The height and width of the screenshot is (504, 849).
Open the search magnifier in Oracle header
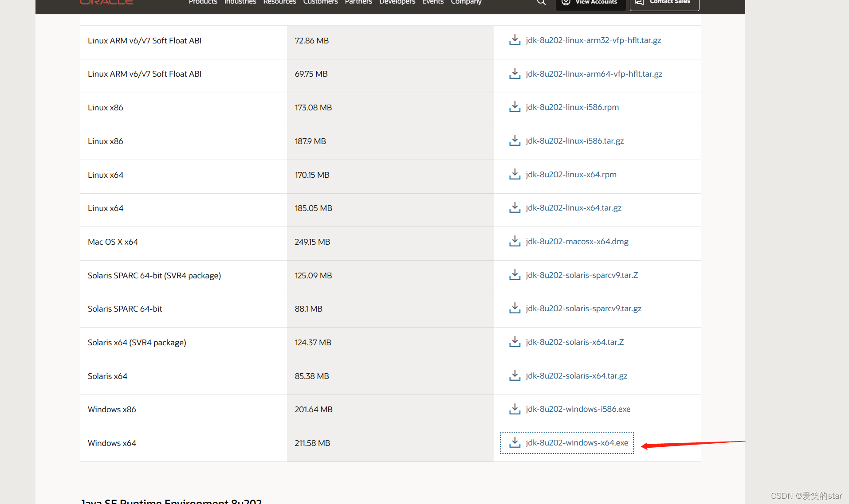541,2
